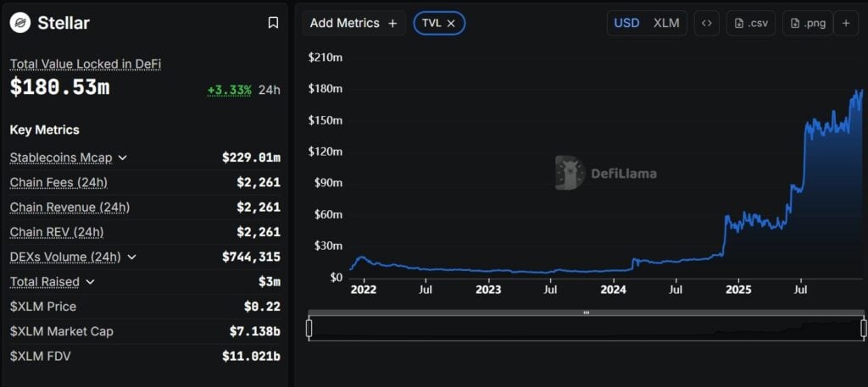Click the Chain Fees (24h) label

pyautogui.click(x=58, y=182)
